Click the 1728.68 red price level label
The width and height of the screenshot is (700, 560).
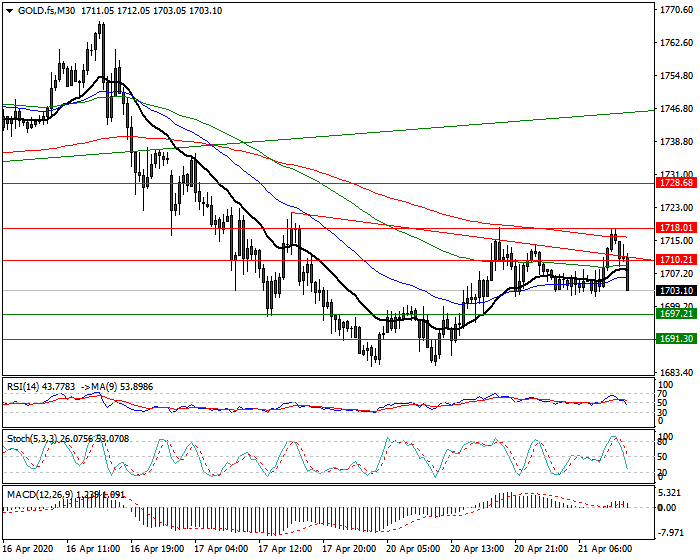pos(676,183)
